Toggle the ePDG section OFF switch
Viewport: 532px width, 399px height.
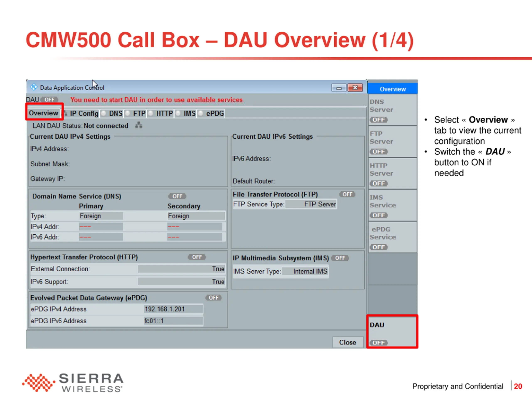pyautogui.click(x=214, y=298)
